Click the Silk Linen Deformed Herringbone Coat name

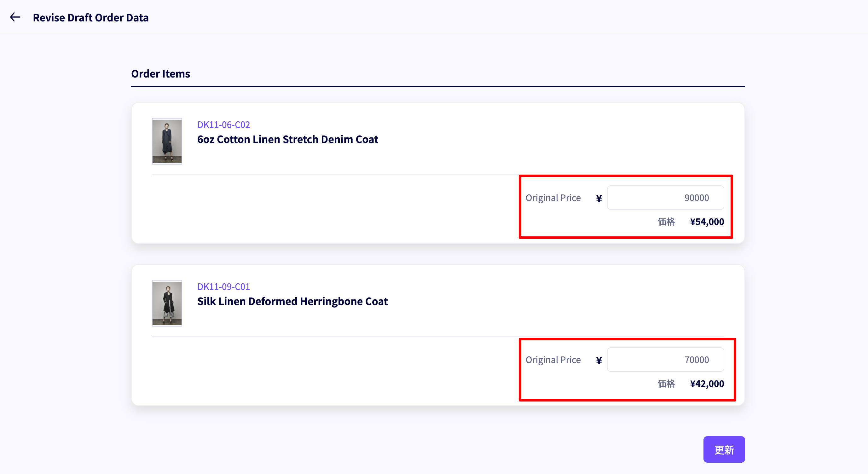click(292, 301)
